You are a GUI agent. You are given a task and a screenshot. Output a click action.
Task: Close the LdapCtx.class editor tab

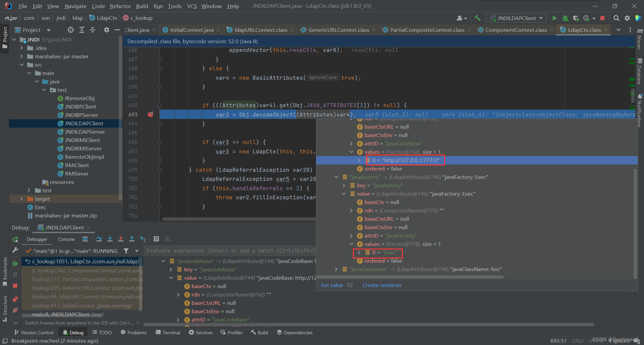[606, 30]
